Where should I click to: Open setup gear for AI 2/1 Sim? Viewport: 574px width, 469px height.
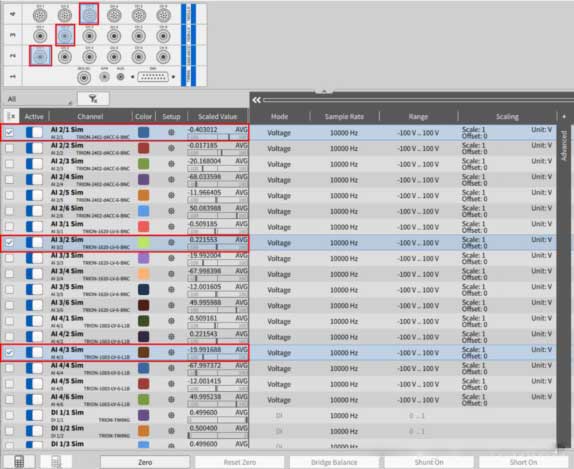(x=171, y=132)
